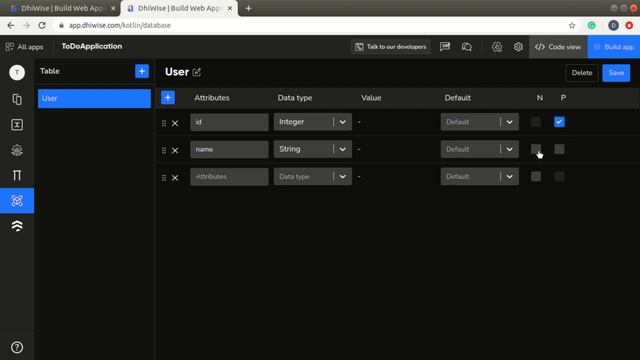The height and width of the screenshot is (360, 640).
Task: Edit the User table name pencil icon
Action: tap(197, 72)
